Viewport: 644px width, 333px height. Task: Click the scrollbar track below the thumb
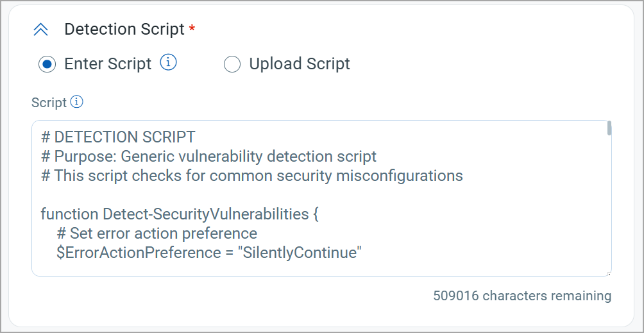point(609,203)
